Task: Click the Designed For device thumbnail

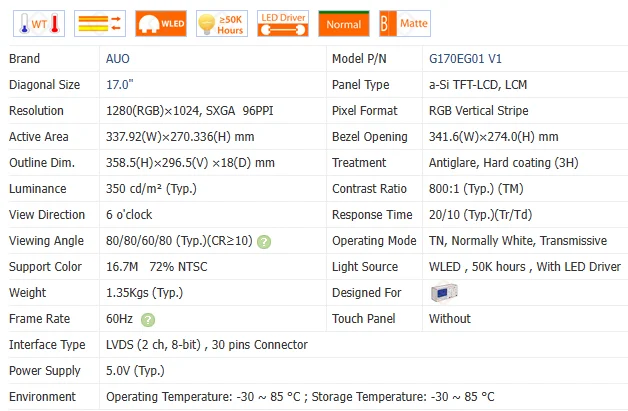Action: (x=444, y=292)
